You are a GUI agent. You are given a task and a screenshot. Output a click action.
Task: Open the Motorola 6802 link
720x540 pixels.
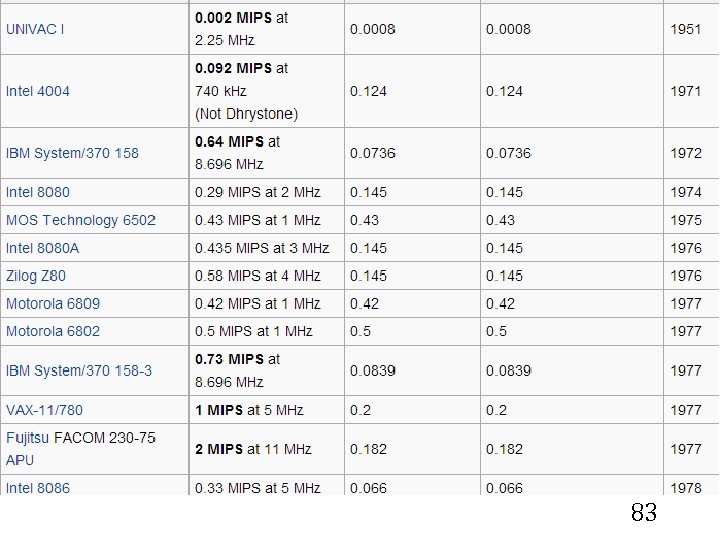pos(53,331)
